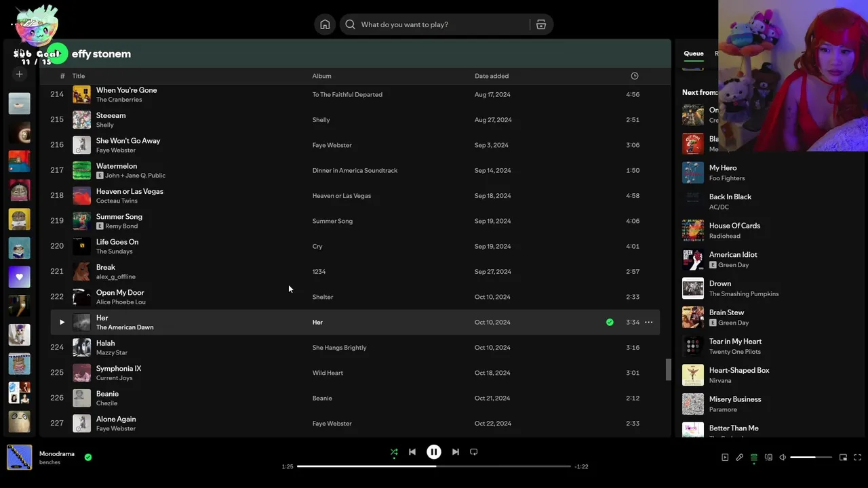Click the plus icon to create a playlist
Screen dimensions: 868x488
coord(19,74)
